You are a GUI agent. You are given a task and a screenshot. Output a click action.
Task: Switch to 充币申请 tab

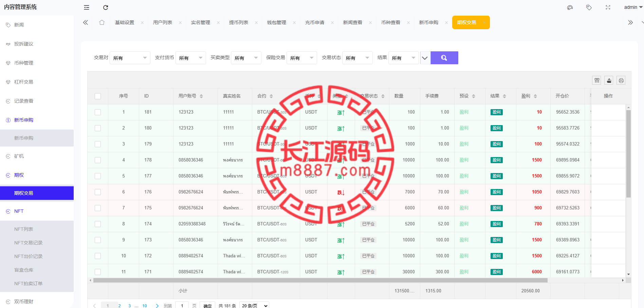click(x=315, y=22)
